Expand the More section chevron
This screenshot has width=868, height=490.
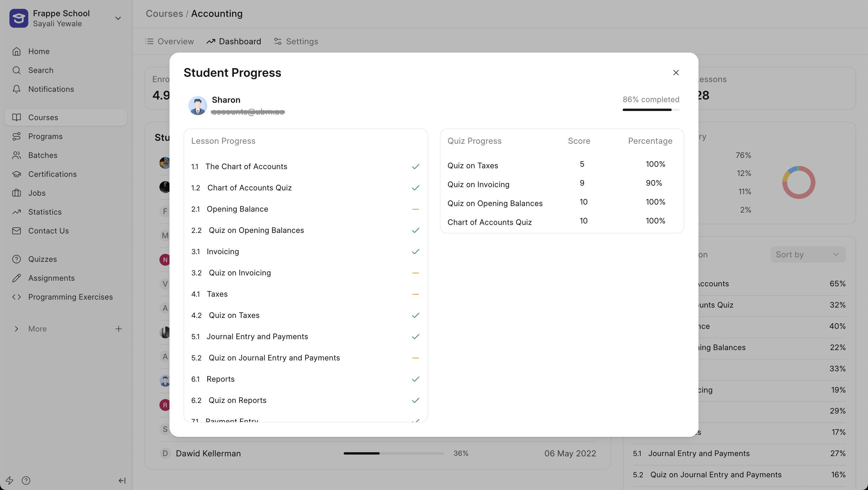[17, 329]
